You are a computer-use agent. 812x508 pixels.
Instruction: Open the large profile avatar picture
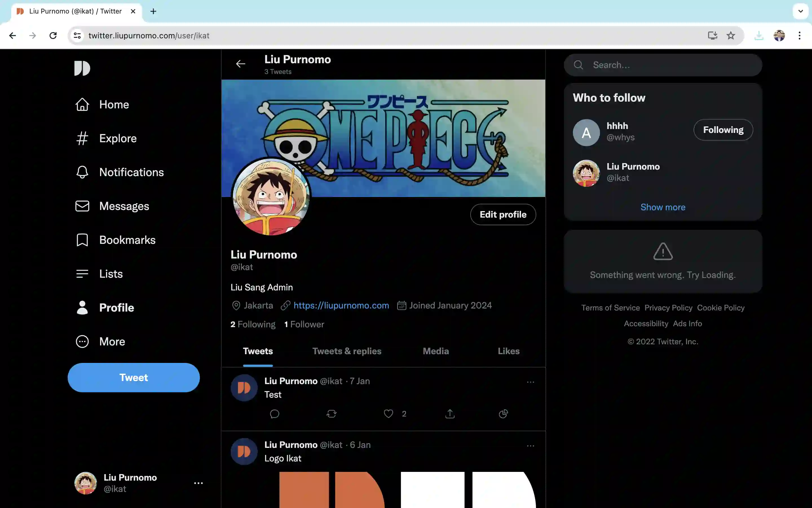point(271,197)
